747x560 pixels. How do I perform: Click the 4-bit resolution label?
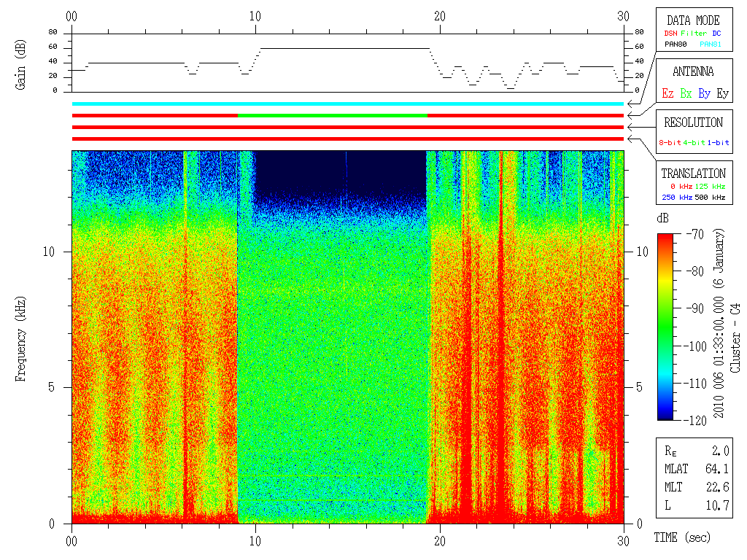click(x=694, y=142)
